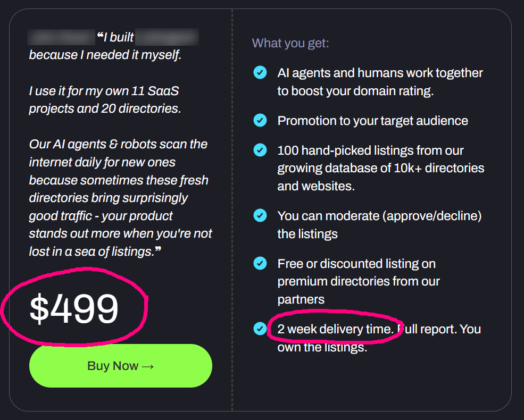Click the checkmark for free or discounted listing

pos(260,263)
